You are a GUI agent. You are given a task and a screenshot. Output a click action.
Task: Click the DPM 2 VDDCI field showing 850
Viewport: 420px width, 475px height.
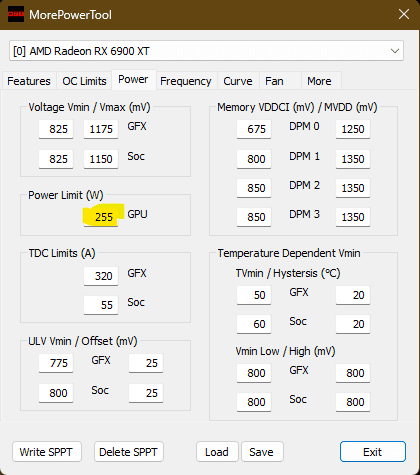254,188
